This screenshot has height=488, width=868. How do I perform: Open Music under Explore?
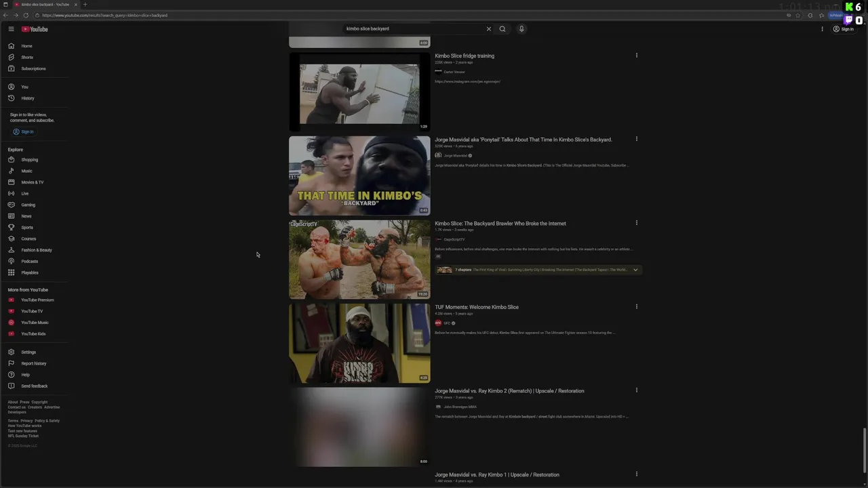click(34, 171)
